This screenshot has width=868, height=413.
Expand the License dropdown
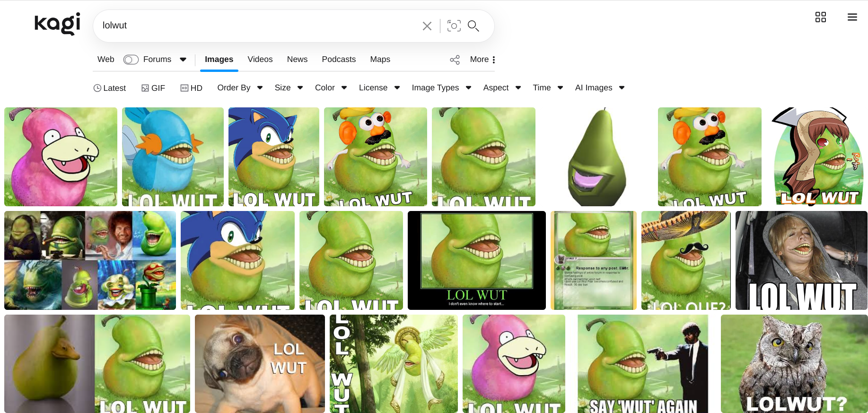click(379, 88)
